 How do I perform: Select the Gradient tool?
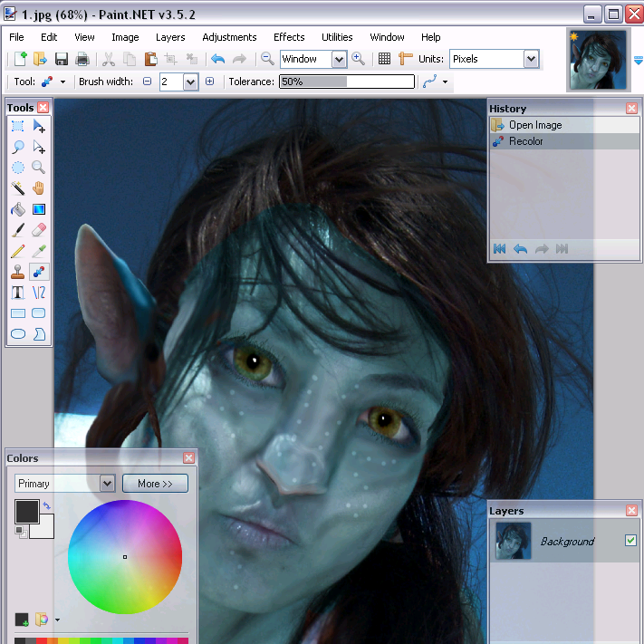(x=39, y=209)
